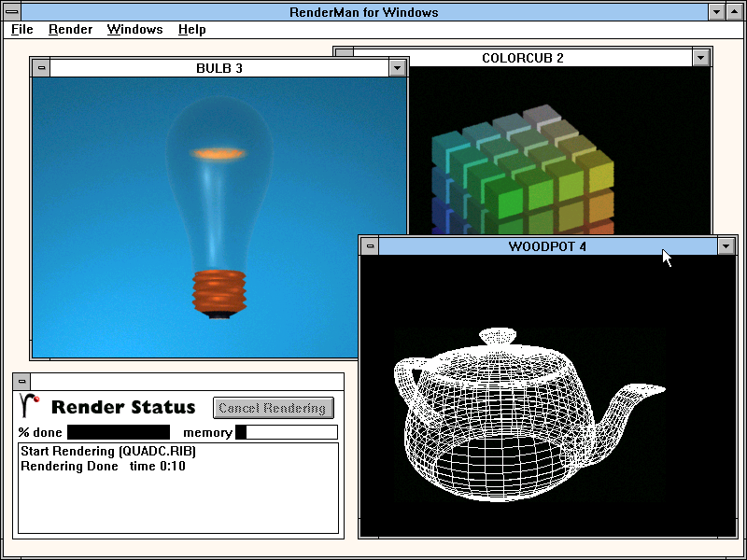The width and height of the screenshot is (747, 560).
Task: Click the COLORCUB 2 title bar
Action: (523, 58)
